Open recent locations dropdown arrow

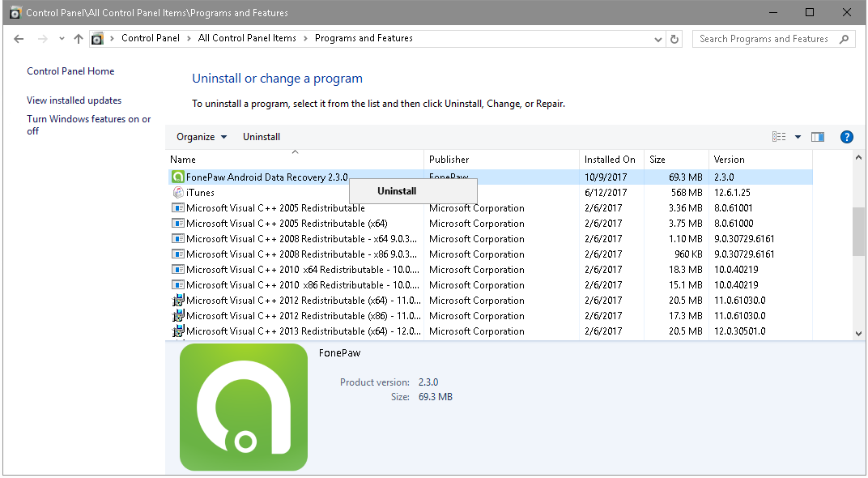pos(62,39)
